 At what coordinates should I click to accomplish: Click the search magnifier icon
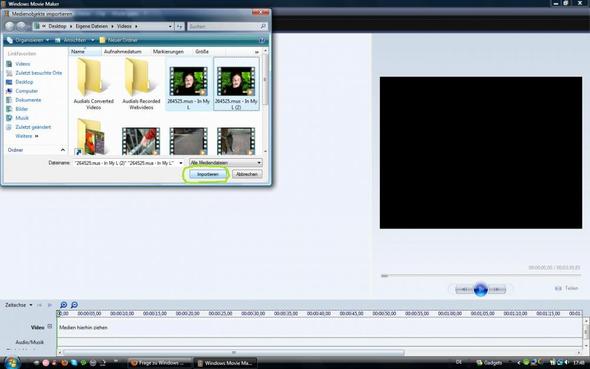pos(263,26)
